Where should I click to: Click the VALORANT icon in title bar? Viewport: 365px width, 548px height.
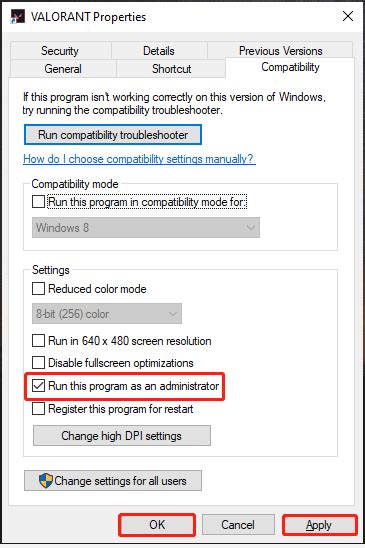pyautogui.click(x=18, y=16)
